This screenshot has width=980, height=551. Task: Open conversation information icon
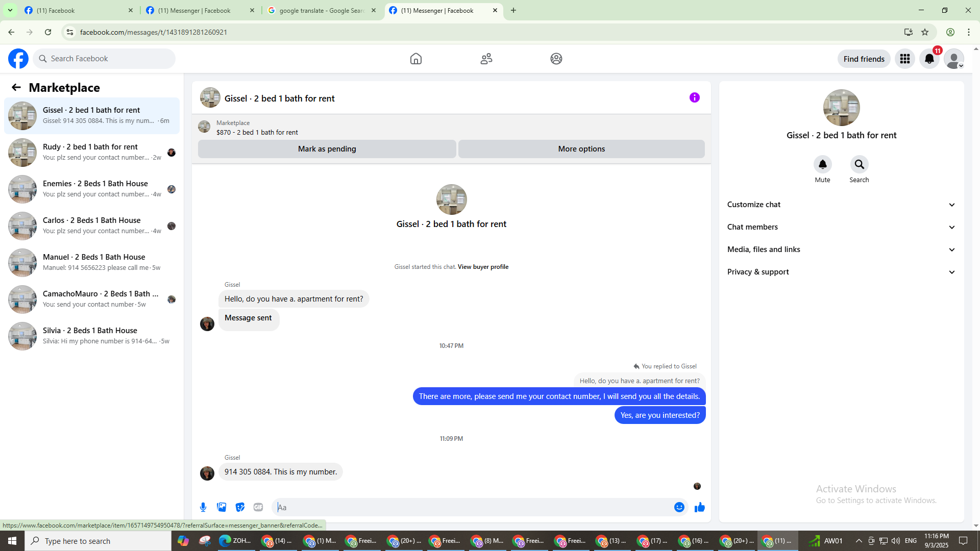click(x=695, y=97)
